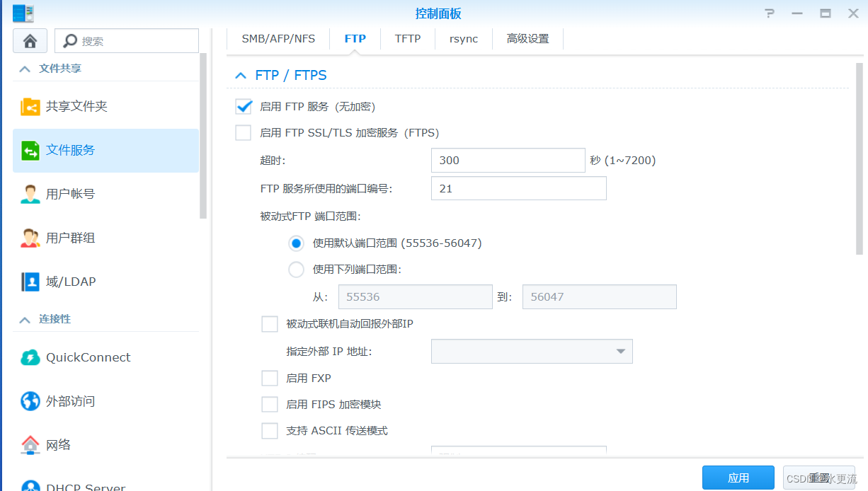Screen dimensions: 868x491
Task: Click the main panel vertical scrollbar
Action: [860, 159]
